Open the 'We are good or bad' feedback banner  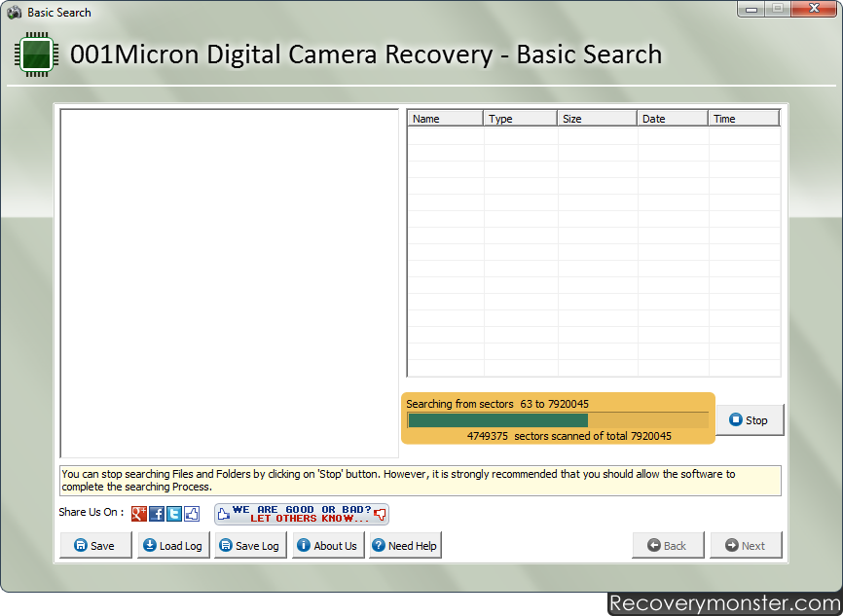click(302, 515)
